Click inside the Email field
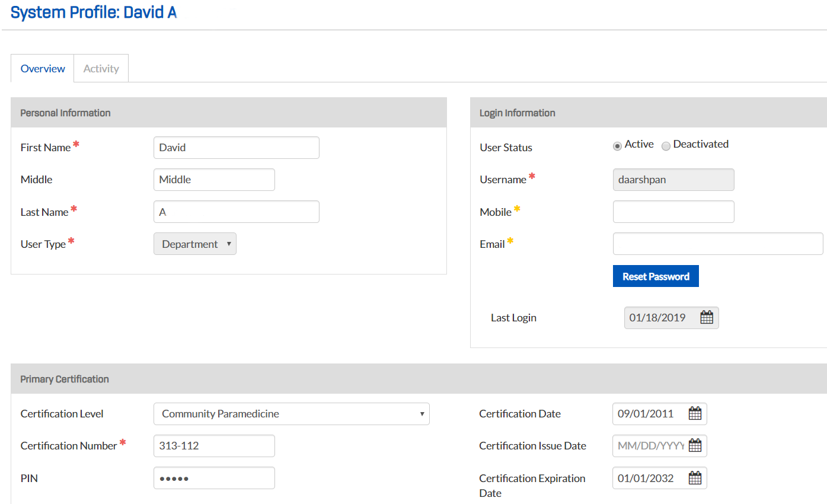 (717, 243)
